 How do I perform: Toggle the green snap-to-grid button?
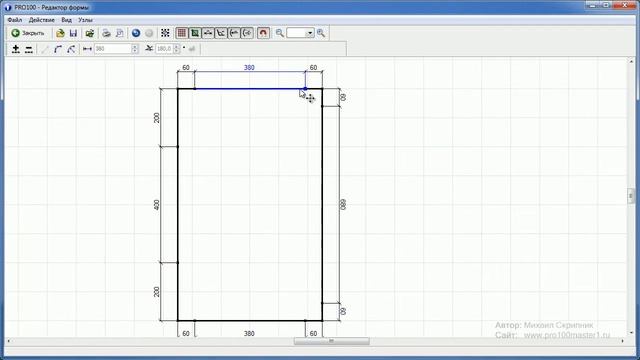click(195, 33)
